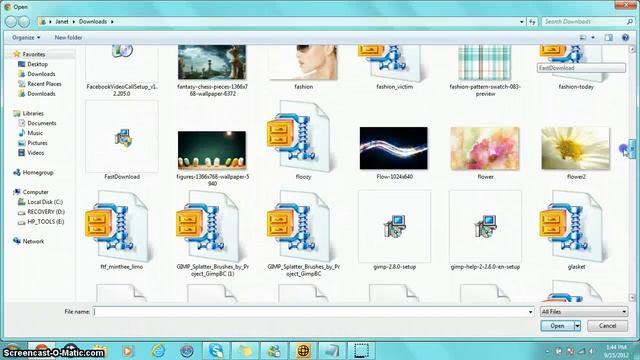The image size is (640, 360).
Task: Click the refresh button beside address bar
Action: click(532, 22)
